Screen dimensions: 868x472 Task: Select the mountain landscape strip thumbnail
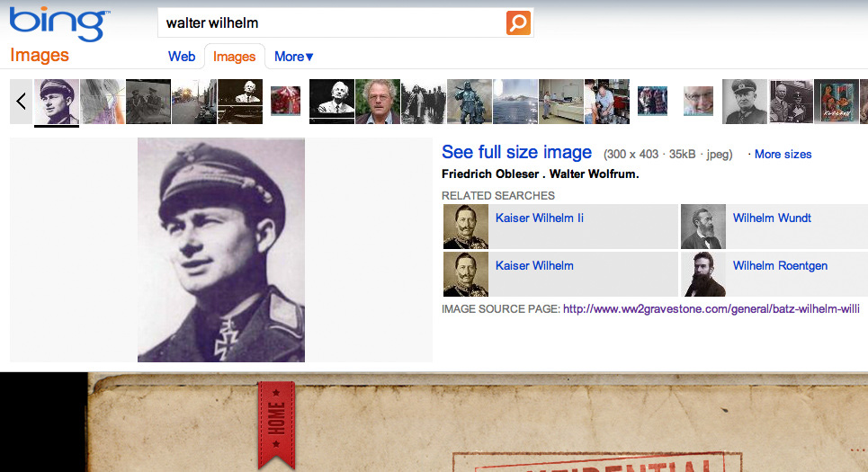coord(515,102)
